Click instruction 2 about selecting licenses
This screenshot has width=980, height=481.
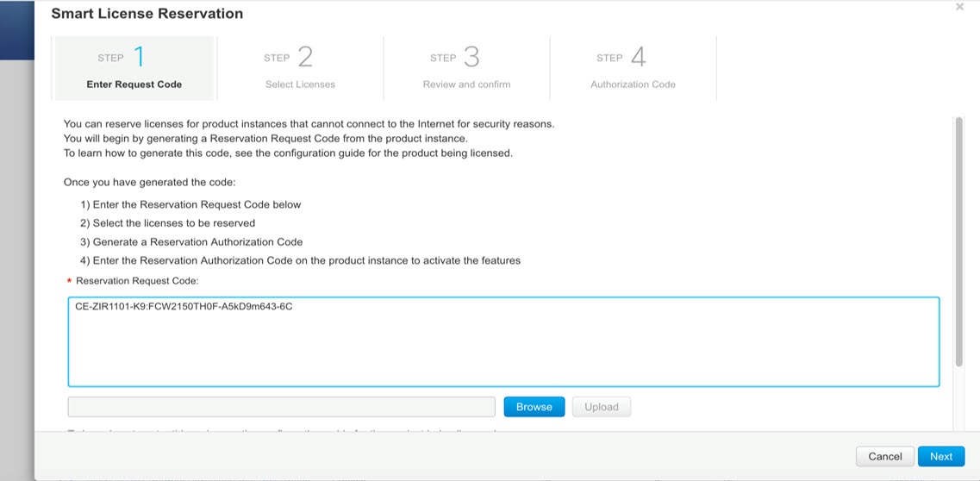tap(168, 223)
